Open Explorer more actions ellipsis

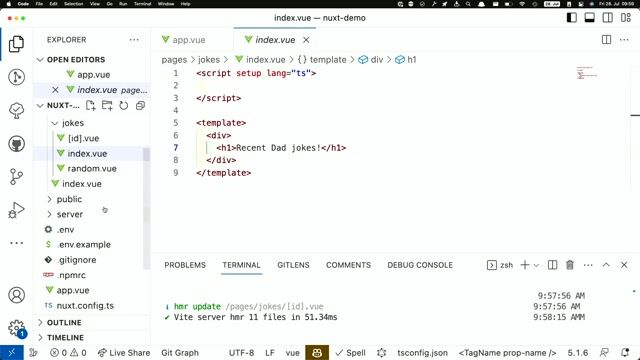(134, 40)
